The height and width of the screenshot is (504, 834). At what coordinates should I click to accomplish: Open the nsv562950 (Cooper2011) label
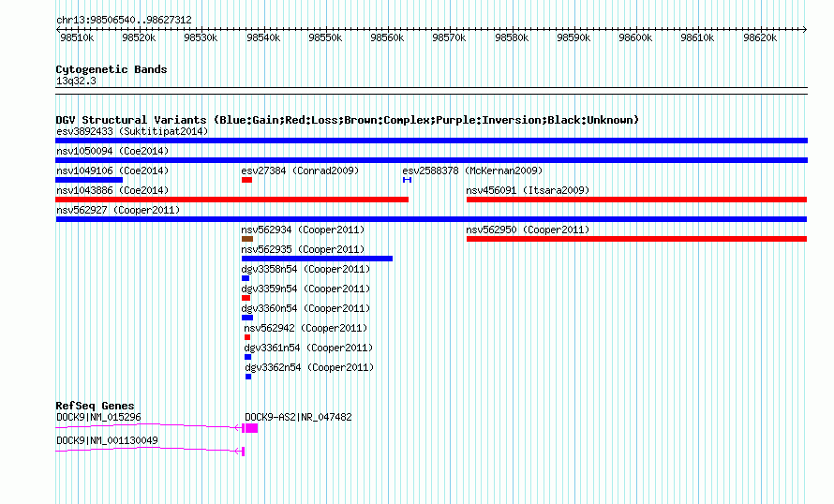(x=528, y=230)
